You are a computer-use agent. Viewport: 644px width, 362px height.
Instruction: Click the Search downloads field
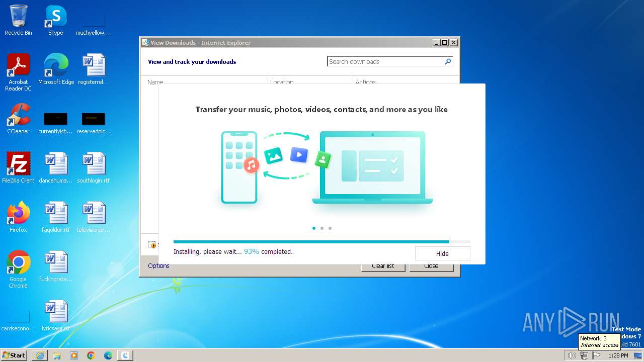[385, 61]
